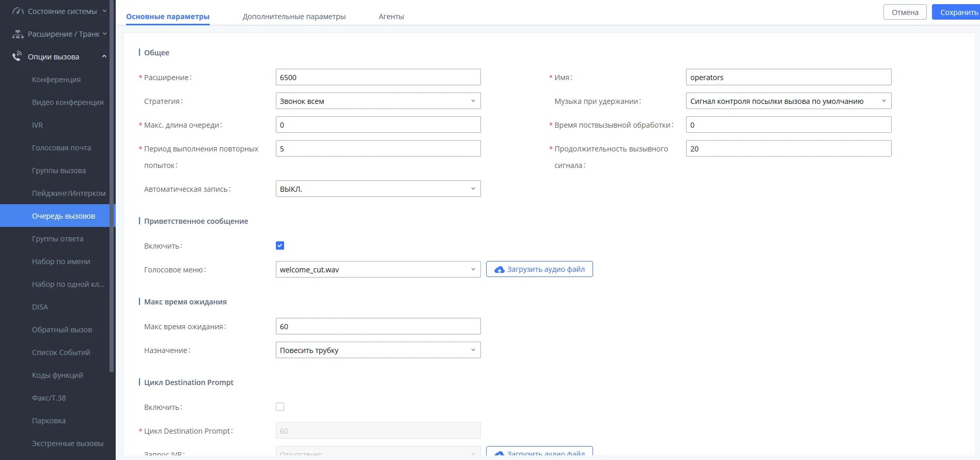The image size is (980, 460).
Task: Open Голосовая почта in the sidebar
Action: (61, 148)
